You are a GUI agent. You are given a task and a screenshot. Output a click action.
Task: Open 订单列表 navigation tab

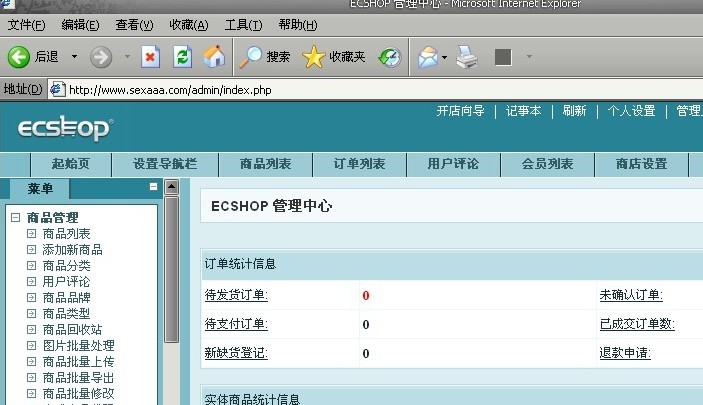coord(360,164)
